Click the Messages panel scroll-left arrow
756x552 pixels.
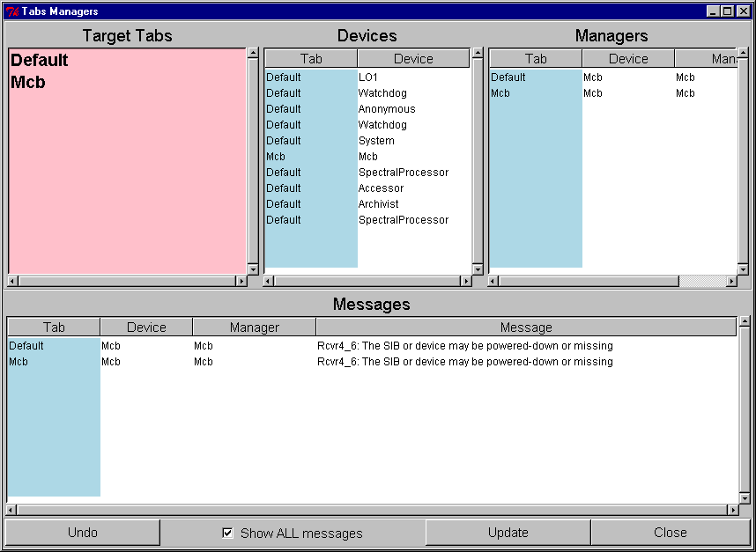pos(11,510)
